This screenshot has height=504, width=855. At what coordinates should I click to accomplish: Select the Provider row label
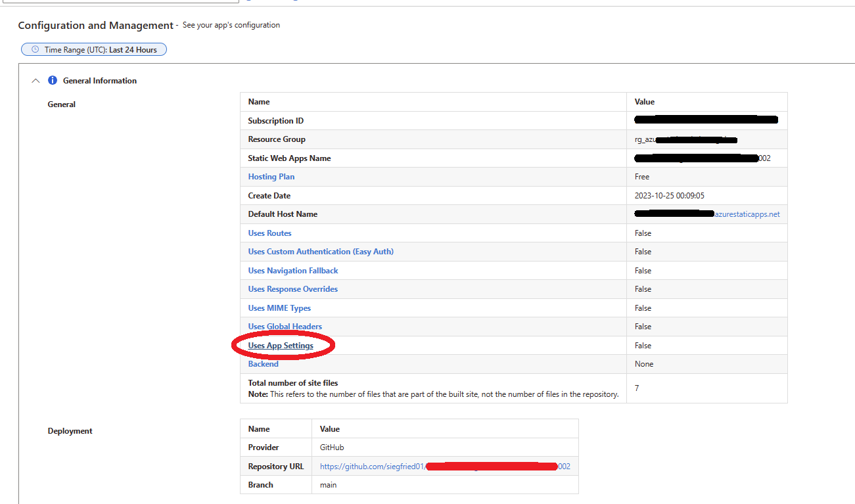click(264, 447)
